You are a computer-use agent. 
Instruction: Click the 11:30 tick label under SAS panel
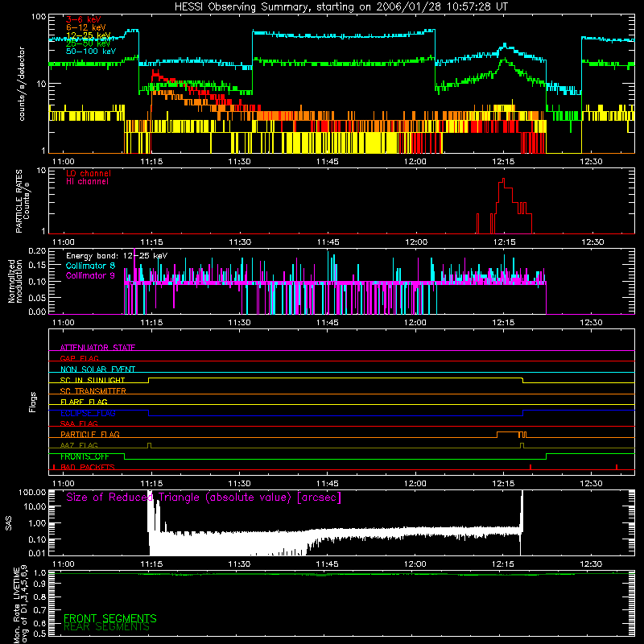tap(239, 564)
